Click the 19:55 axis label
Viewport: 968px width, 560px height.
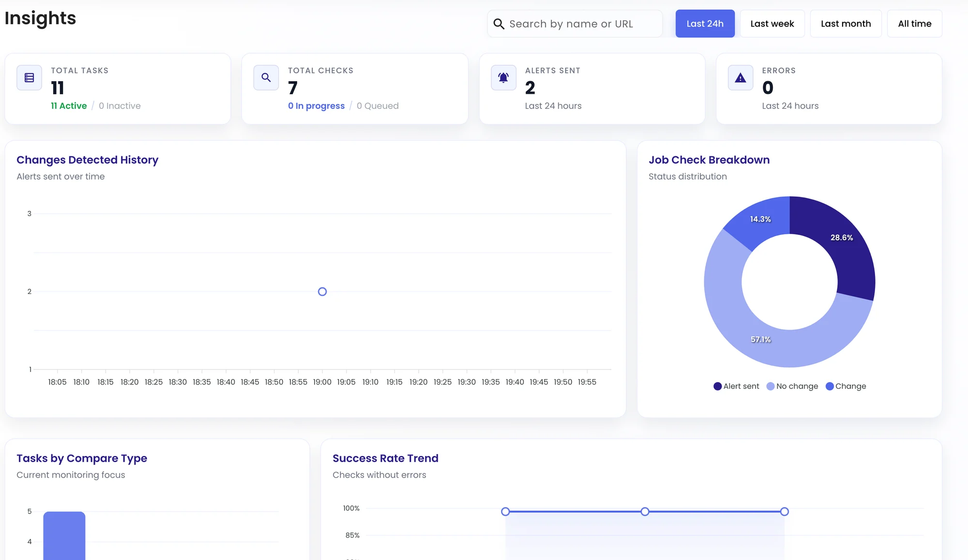587,382
